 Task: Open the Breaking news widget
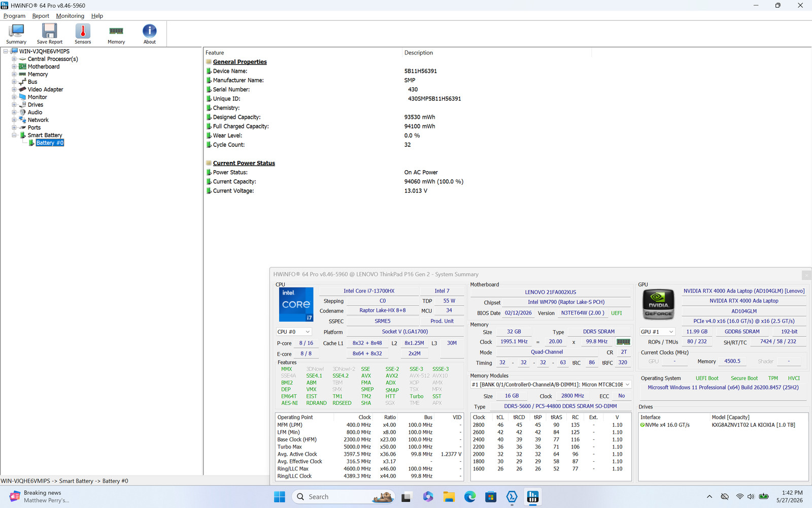click(40, 497)
